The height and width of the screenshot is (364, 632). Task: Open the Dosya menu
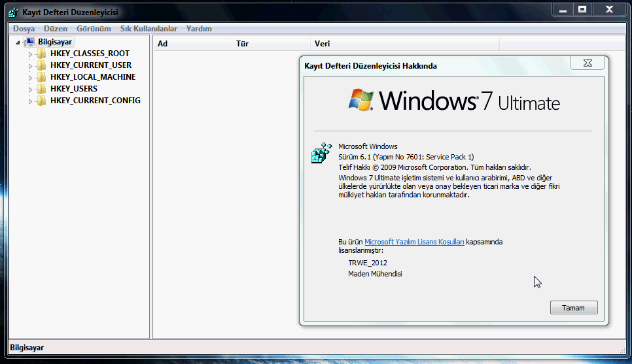click(x=24, y=29)
